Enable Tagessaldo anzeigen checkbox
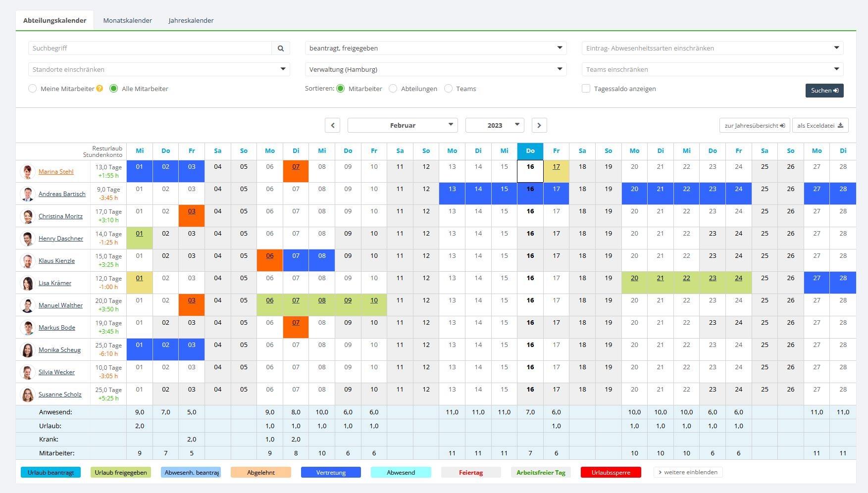The width and height of the screenshot is (868, 493). click(586, 89)
